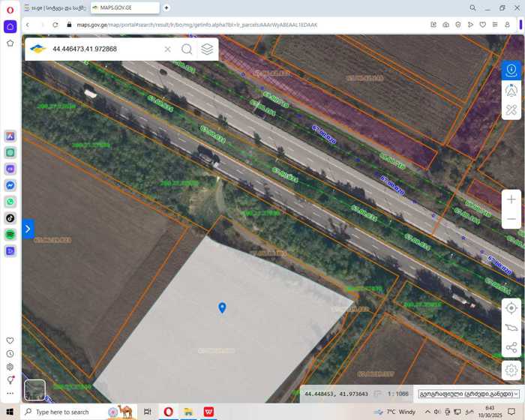Select the measurement ruler tool

tap(511, 110)
